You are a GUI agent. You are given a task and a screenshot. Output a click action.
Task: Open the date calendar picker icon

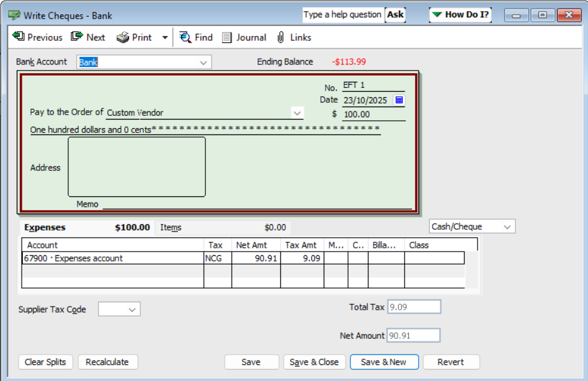click(x=399, y=100)
